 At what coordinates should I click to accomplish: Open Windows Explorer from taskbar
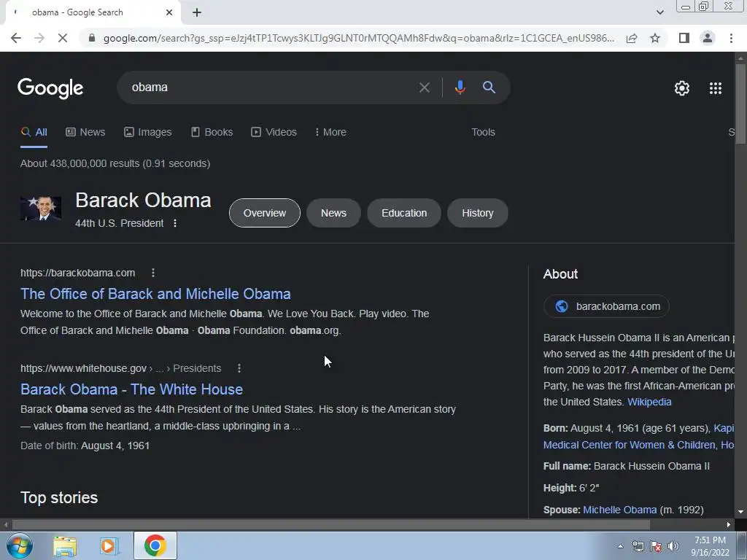coord(65,546)
